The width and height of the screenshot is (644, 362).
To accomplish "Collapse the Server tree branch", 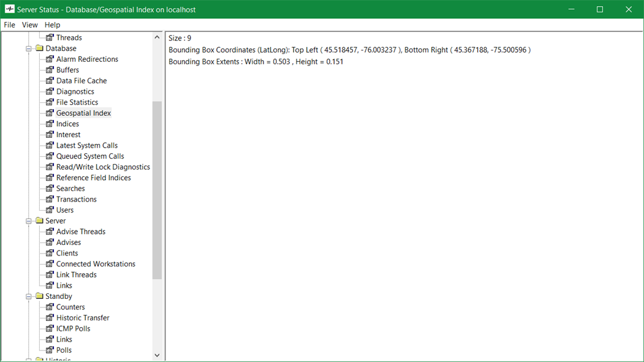I will tap(28, 221).
